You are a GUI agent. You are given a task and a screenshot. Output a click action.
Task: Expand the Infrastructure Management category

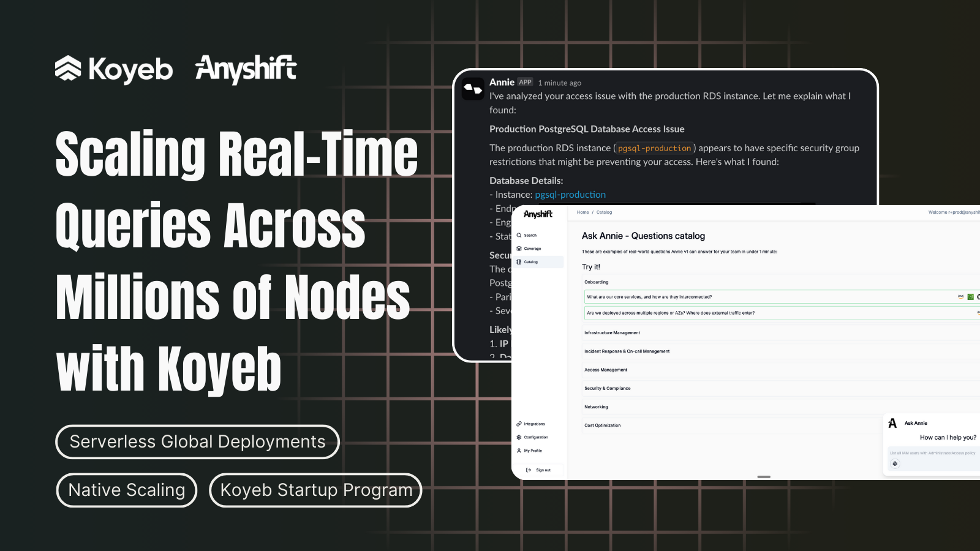click(612, 332)
